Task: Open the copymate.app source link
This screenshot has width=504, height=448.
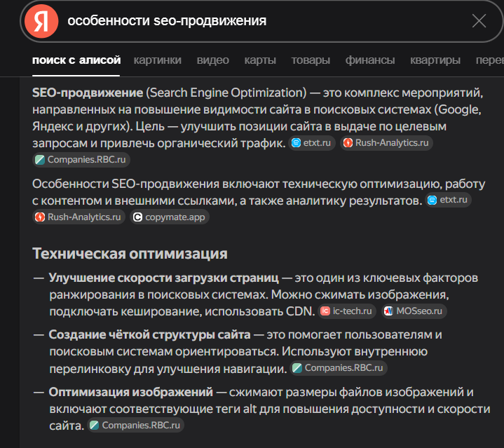Action: coord(170,217)
